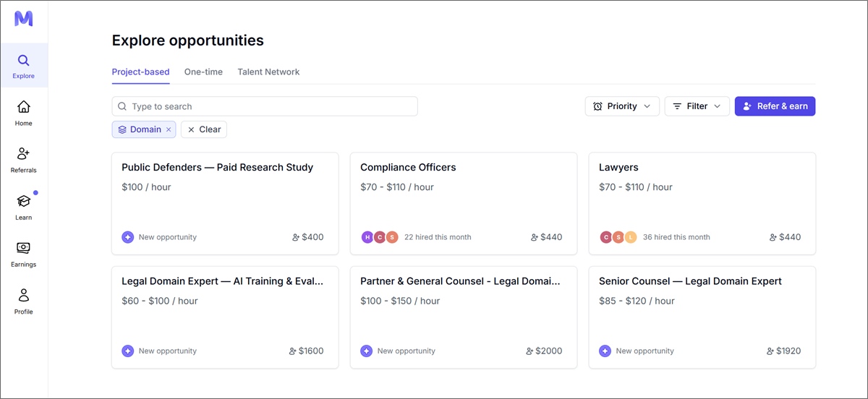Click the referral bonus $1600 on Legal Domain Expert card
This screenshot has width=868, height=399.
(305, 351)
